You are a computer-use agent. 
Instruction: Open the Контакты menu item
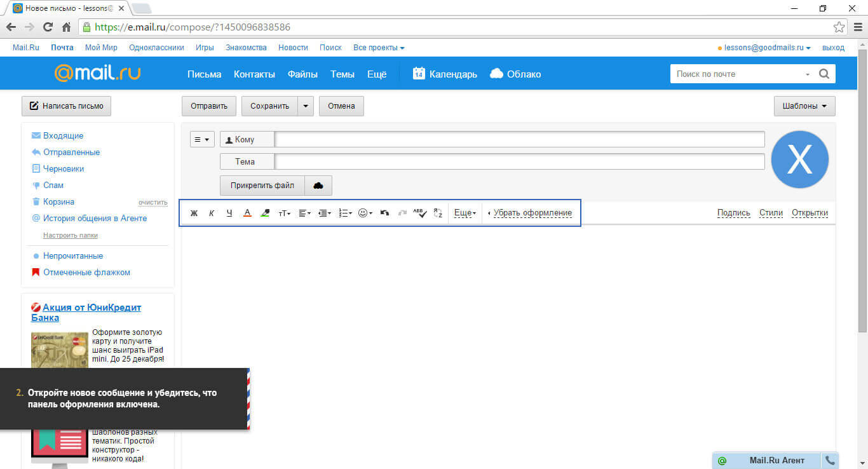pos(254,74)
